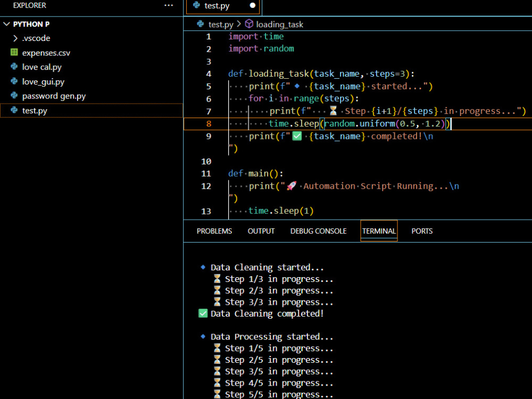The image size is (532, 399).
Task: Click the 'def loading_task' definition line
Action: pos(321,73)
